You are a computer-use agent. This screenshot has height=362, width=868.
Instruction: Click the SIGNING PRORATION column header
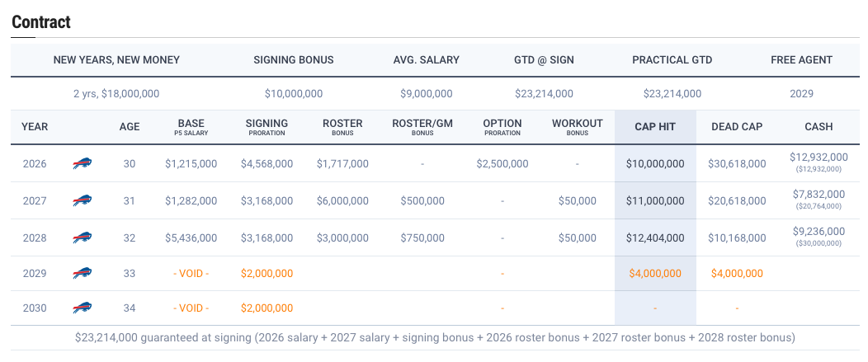pyautogui.click(x=267, y=127)
